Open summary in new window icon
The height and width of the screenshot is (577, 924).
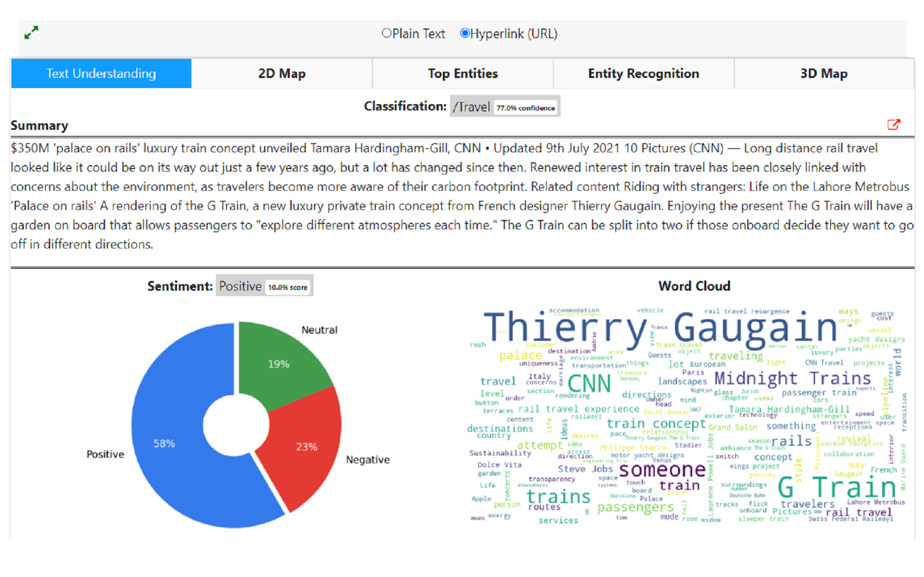point(893,125)
